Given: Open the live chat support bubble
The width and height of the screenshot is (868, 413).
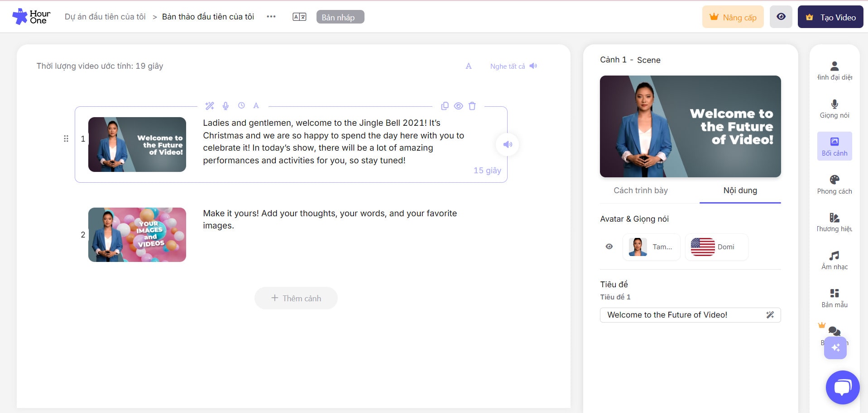Looking at the screenshot, I should 843,387.
